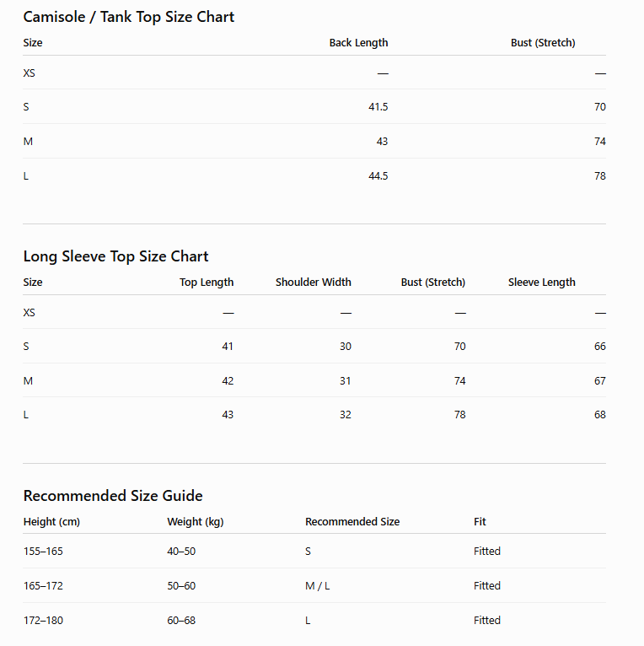Viewport: 644px width, 646px height.
Task: Click the Camisole / Tank Top Size Chart heading
Action: tap(128, 17)
